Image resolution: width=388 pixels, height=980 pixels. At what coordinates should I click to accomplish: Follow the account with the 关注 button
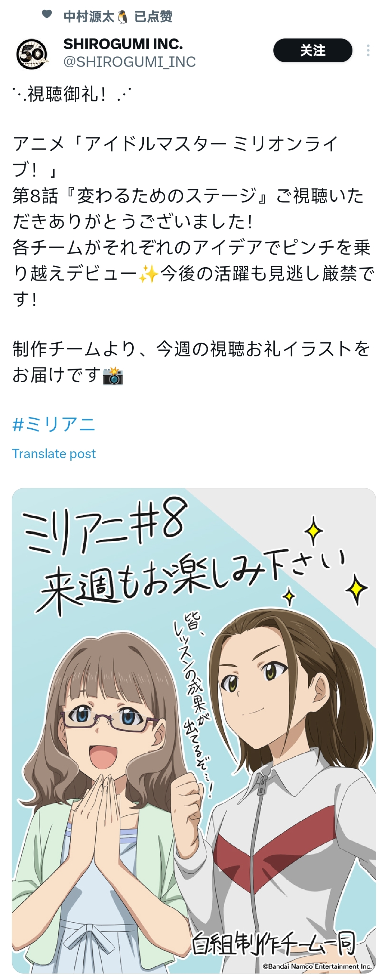point(313,50)
